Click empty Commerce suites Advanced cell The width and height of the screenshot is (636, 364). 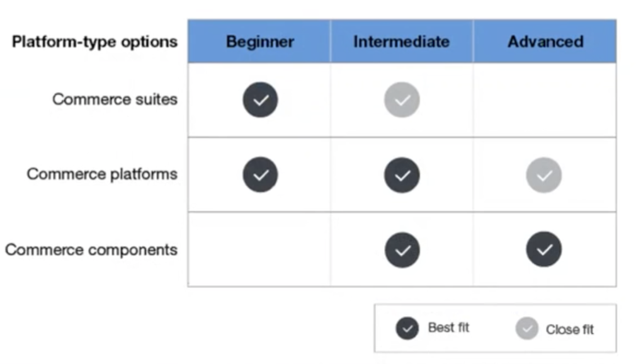pyautogui.click(x=545, y=100)
